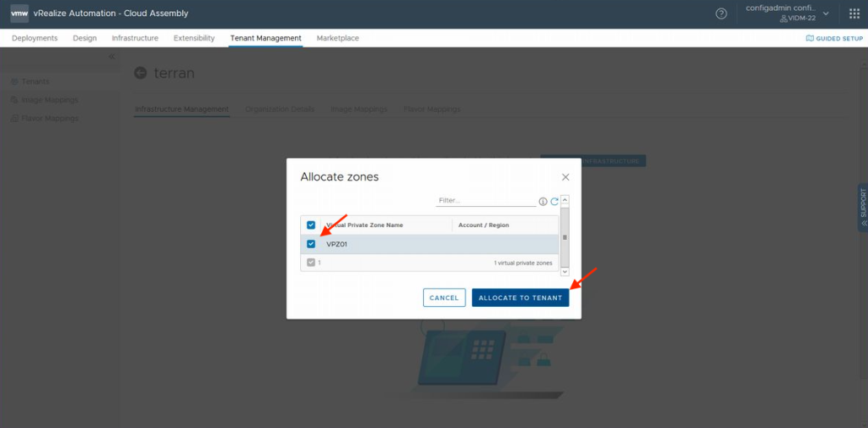Sort by Account / Region column

[x=484, y=225]
